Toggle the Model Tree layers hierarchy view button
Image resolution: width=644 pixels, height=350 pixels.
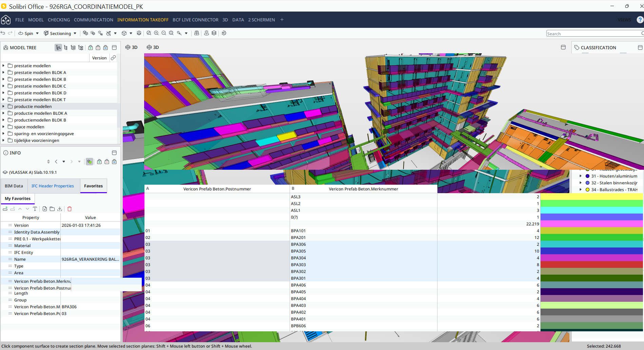(x=73, y=48)
